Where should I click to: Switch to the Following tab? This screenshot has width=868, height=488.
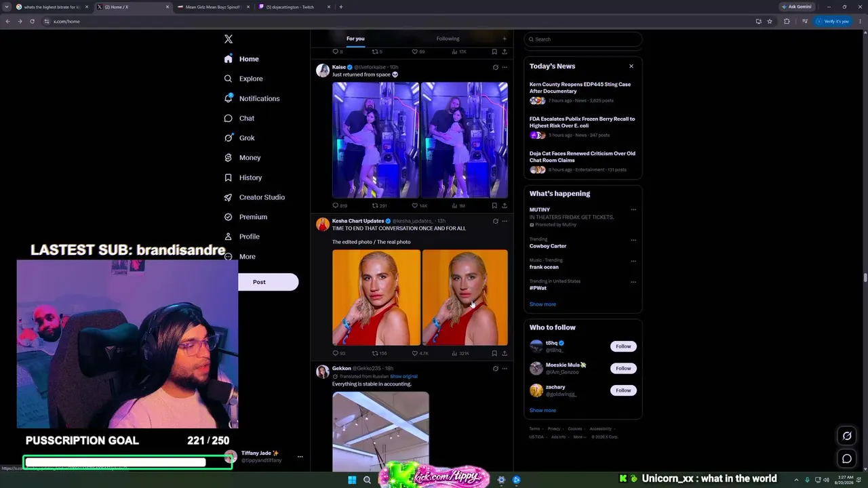coord(448,39)
